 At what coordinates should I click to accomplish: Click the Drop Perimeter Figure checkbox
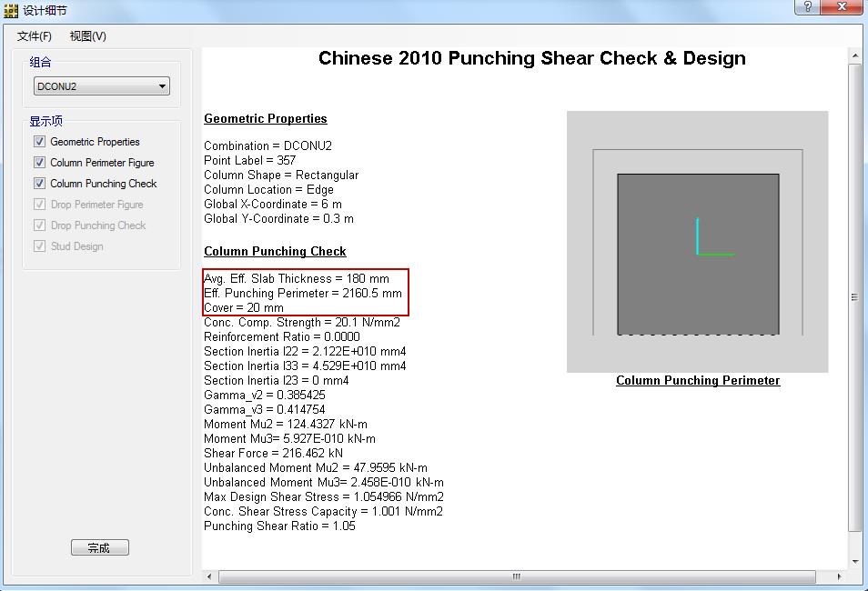click(39, 205)
